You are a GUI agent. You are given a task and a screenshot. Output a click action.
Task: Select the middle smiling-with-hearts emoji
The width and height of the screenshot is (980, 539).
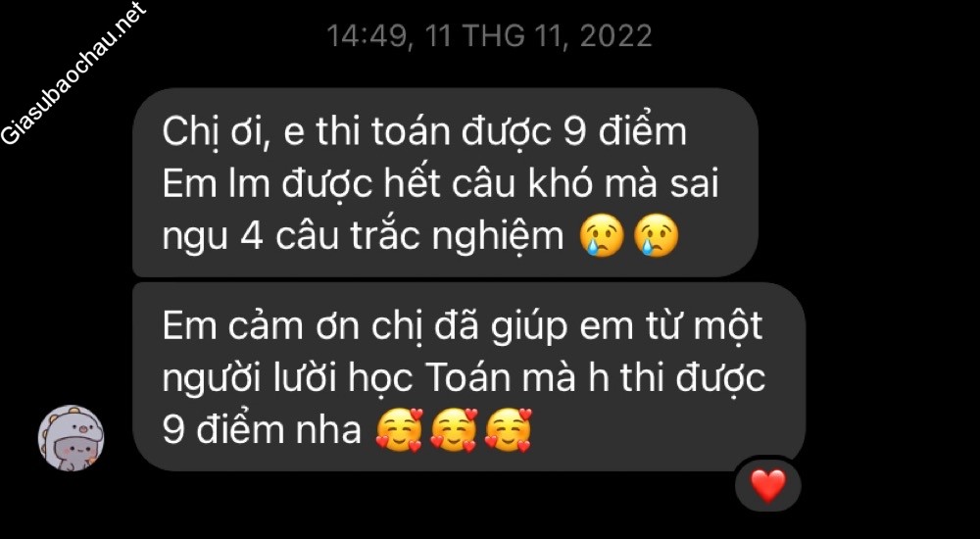(454, 430)
